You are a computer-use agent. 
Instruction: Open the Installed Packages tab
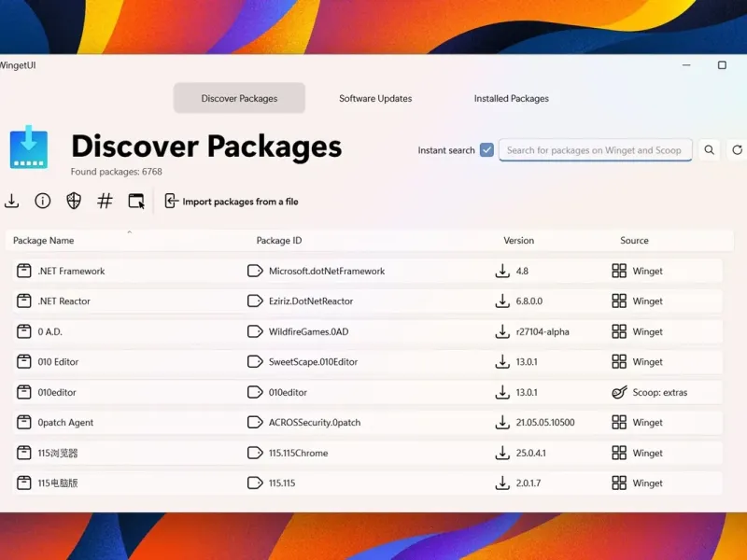click(x=511, y=99)
